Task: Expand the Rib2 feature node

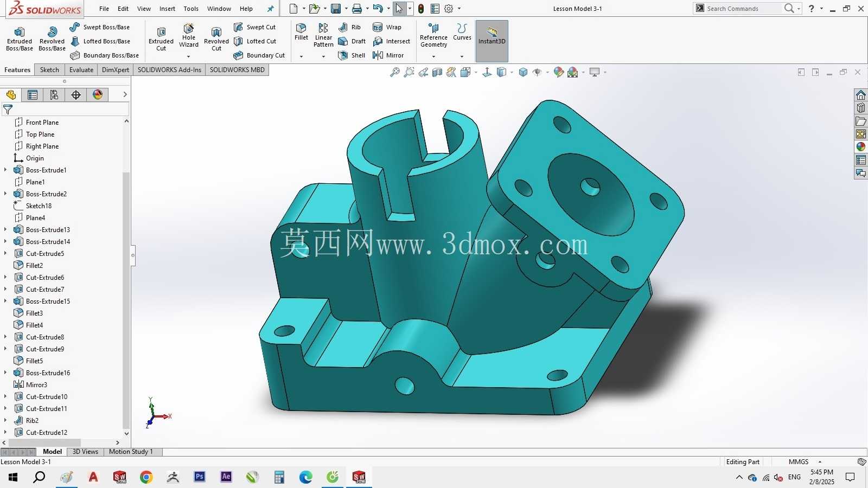Action: tap(6, 420)
